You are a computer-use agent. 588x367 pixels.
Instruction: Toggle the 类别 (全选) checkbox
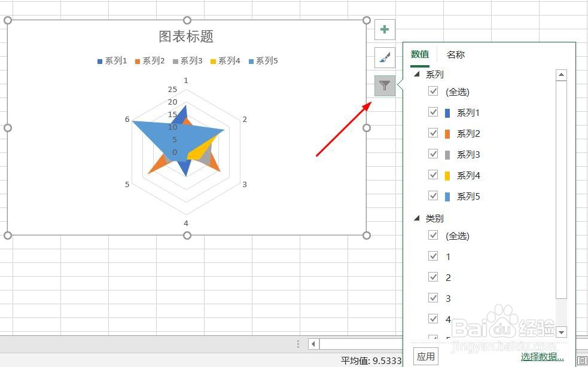433,235
